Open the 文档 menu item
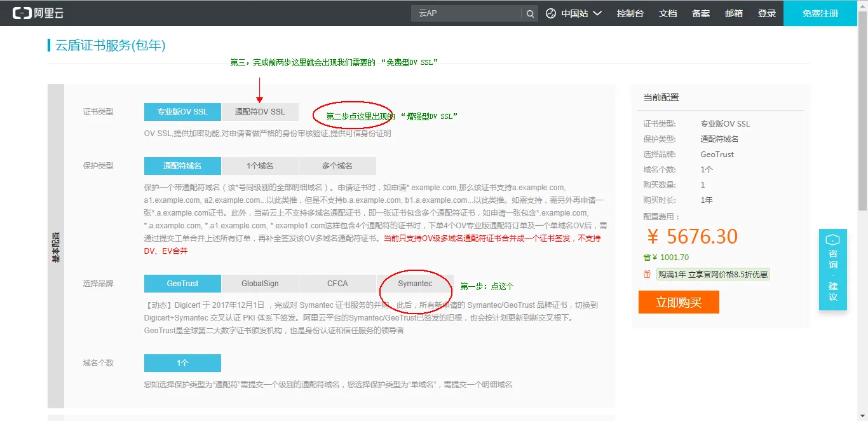 pyautogui.click(x=667, y=12)
